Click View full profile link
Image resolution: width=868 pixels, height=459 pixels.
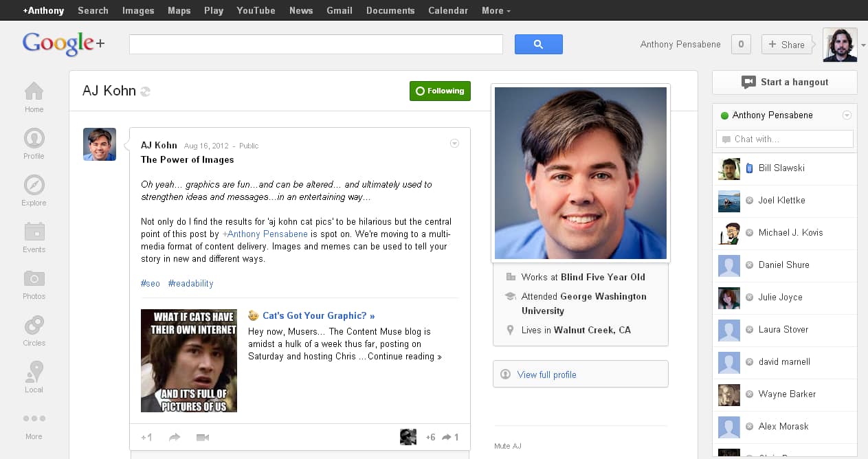[x=546, y=374]
